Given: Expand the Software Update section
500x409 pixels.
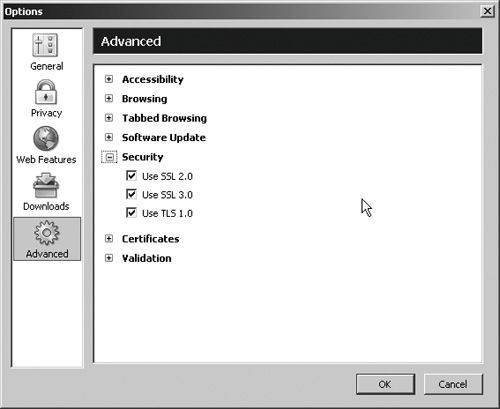Looking at the screenshot, I should pyautogui.click(x=109, y=137).
